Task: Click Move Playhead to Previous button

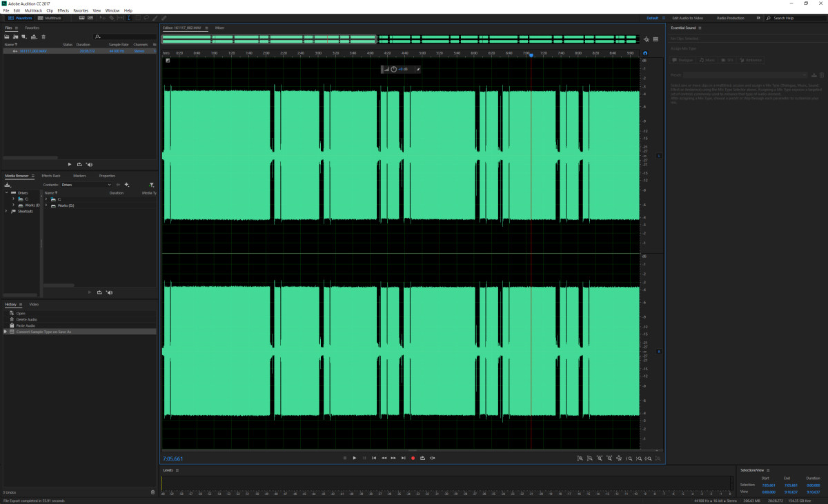Action: [374, 458]
